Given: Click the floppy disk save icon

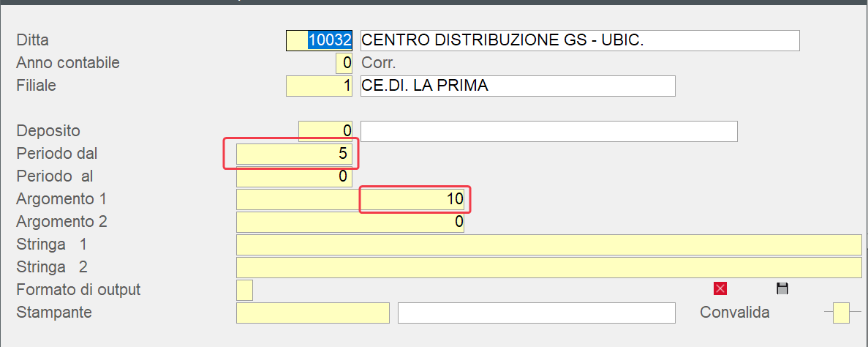Looking at the screenshot, I should pos(782,288).
